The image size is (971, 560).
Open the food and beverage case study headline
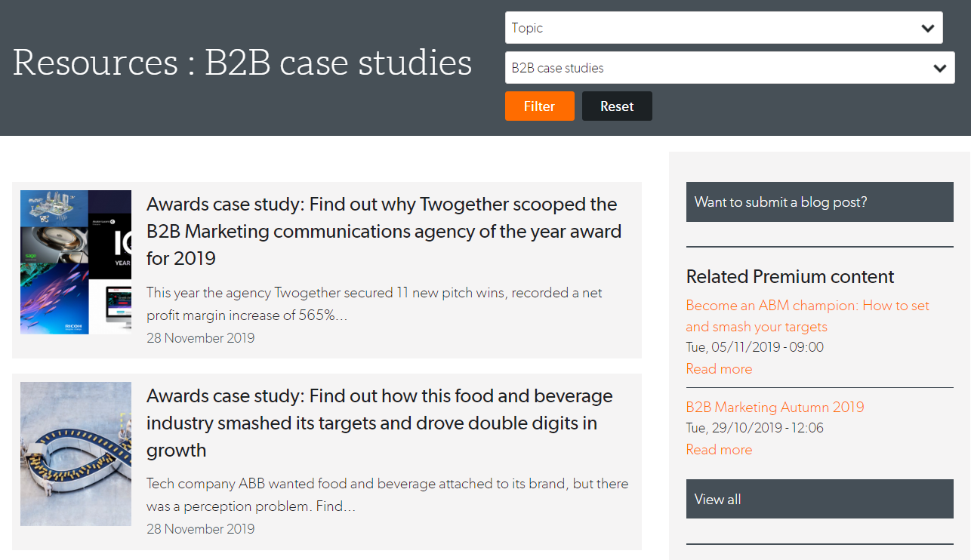coord(379,423)
